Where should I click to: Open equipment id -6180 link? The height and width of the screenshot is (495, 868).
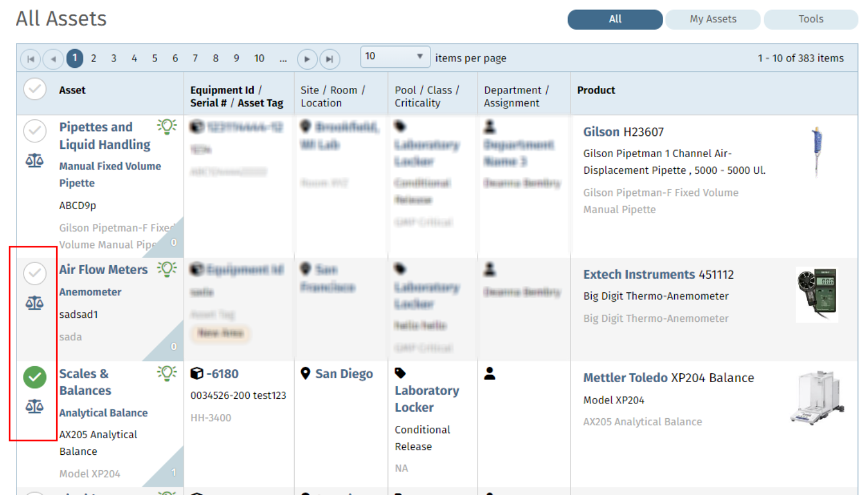coord(222,374)
